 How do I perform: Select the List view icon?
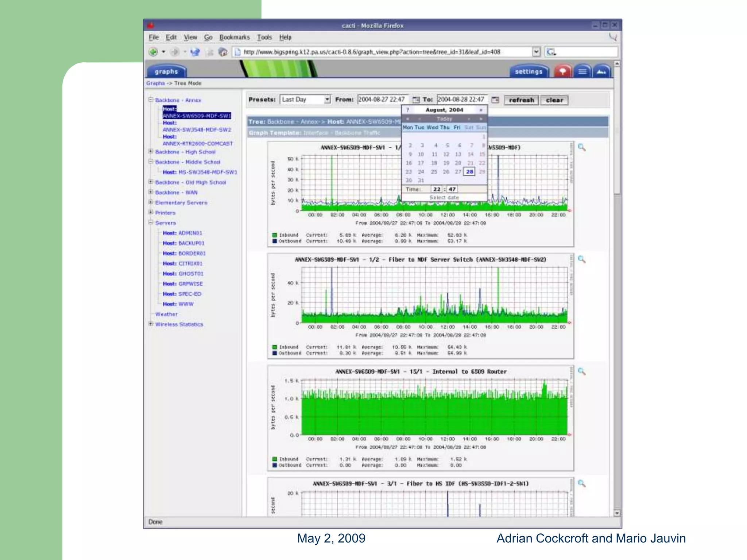pos(582,71)
